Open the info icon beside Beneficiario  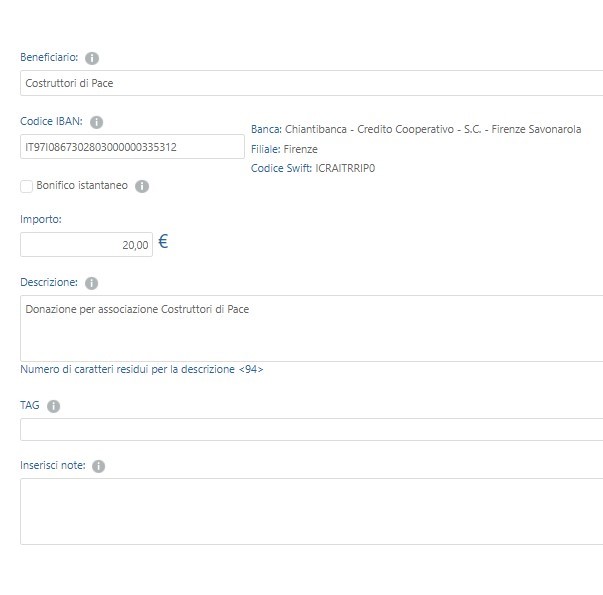(x=92, y=58)
